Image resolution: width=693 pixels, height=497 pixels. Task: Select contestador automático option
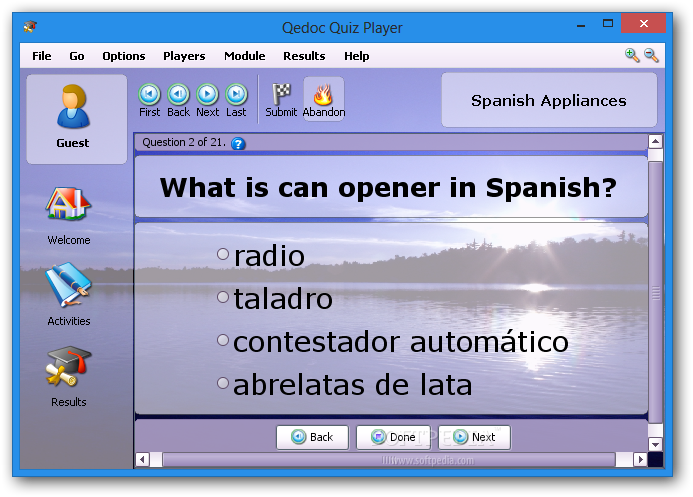[x=223, y=340]
